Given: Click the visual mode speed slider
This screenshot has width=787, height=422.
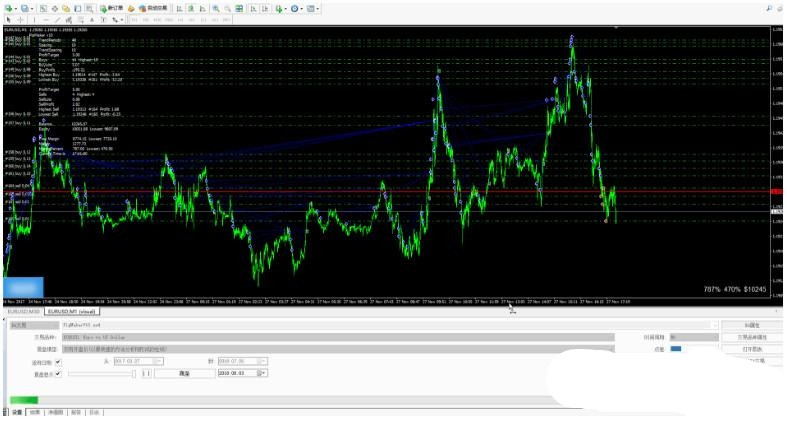Looking at the screenshot, I should point(100,373).
